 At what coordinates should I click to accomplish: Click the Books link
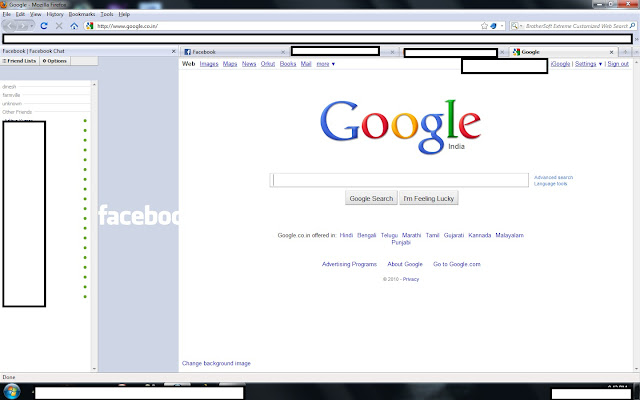click(x=288, y=64)
